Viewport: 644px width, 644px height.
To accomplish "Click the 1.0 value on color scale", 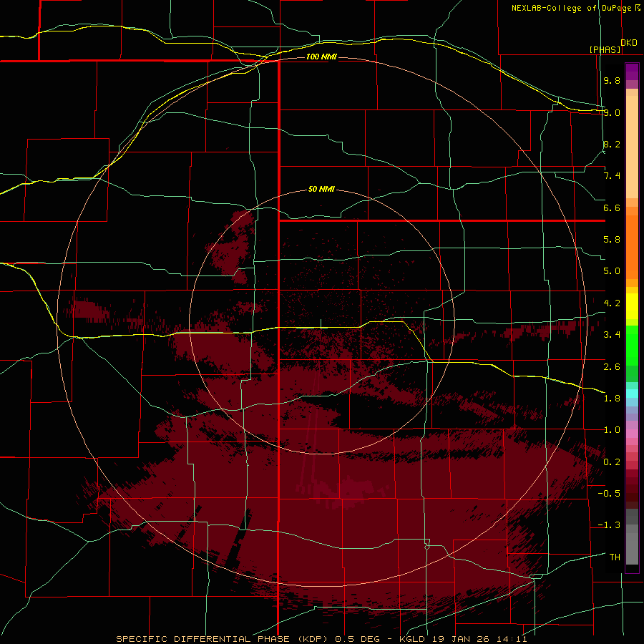I will (612, 430).
